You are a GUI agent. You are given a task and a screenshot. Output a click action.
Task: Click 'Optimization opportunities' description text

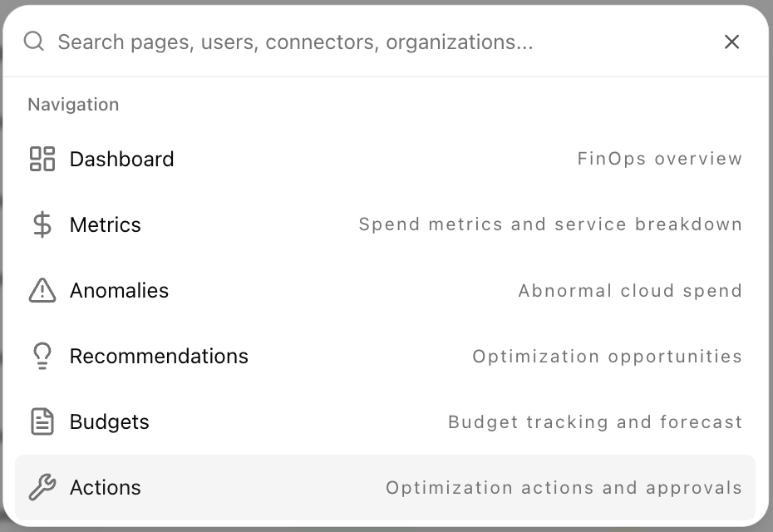(x=607, y=356)
